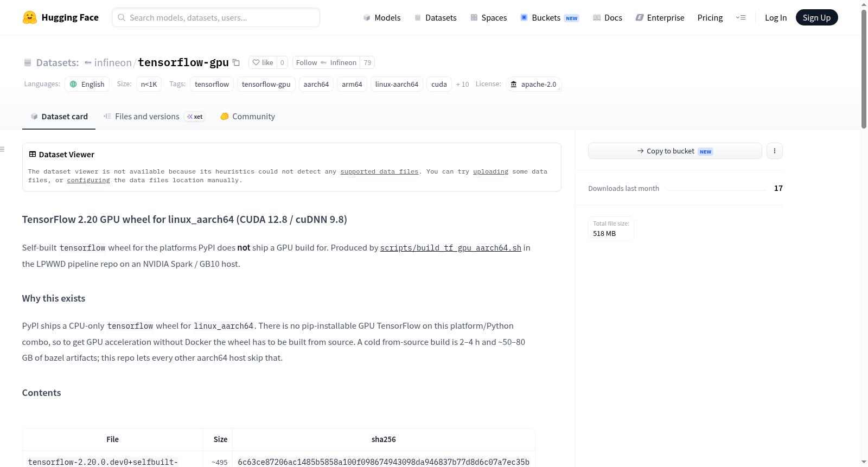Click the sha256 column header
Image resolution: width=868 pixels, height=467 pixels.
point(384,439)
